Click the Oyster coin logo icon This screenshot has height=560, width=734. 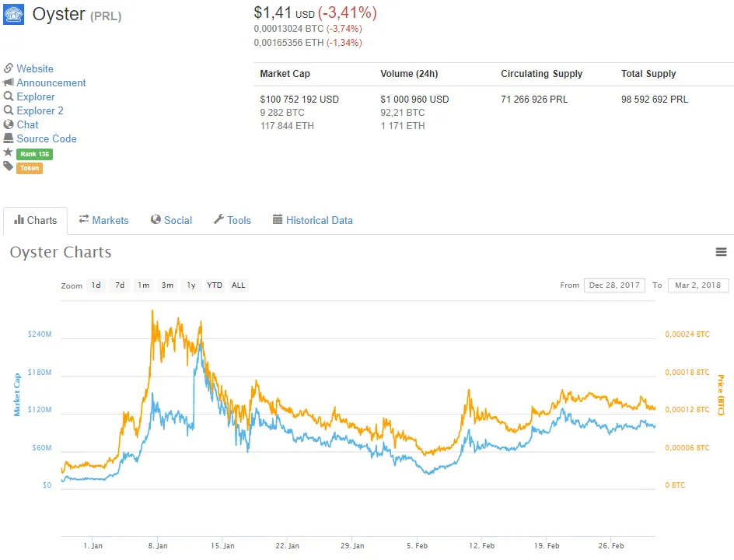point(13,15)
